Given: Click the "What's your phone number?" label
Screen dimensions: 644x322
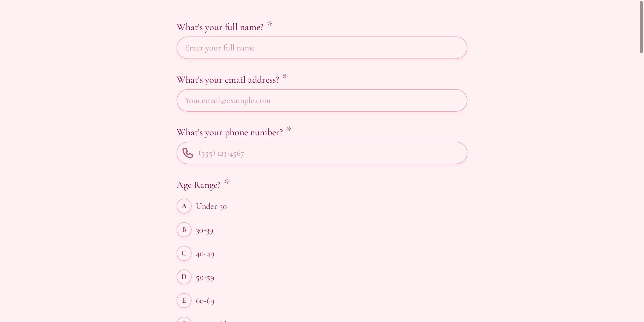Looking at the screenshot, I should [x=230, y=132].
